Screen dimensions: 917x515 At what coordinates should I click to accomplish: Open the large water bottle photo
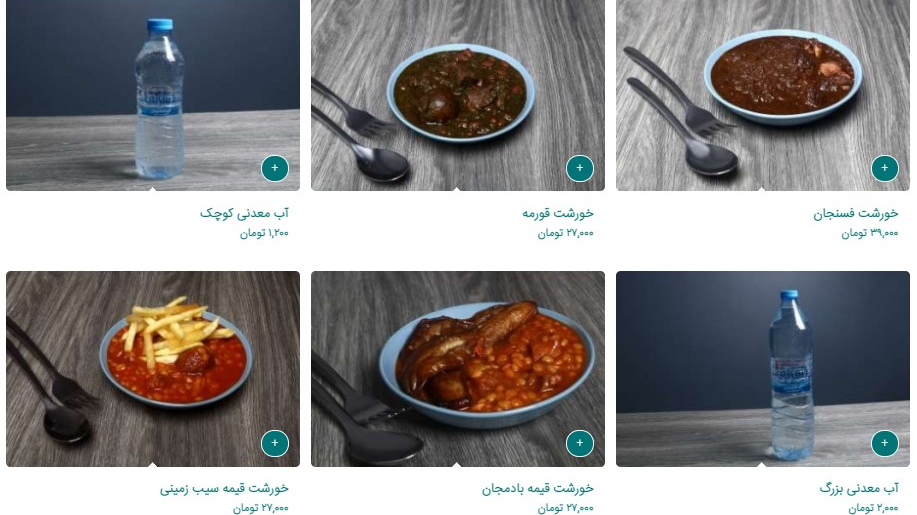pyautogui.click(x=763, y=369)
